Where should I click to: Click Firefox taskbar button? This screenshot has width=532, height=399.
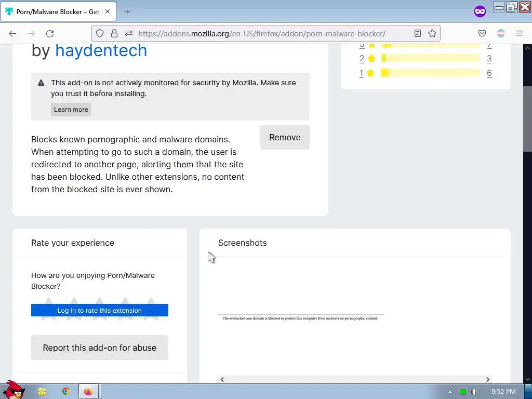[88, 392]
